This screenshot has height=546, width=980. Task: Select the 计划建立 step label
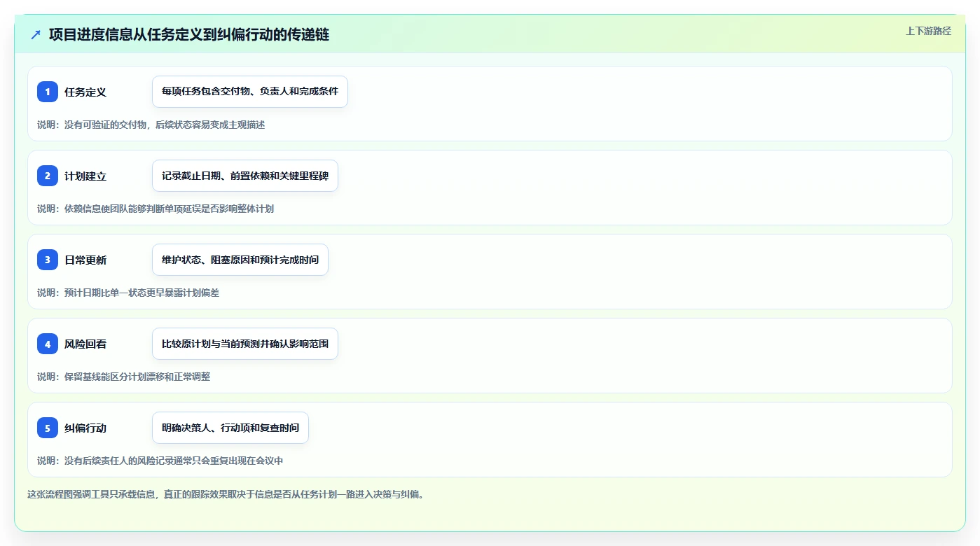click(85, 176)
